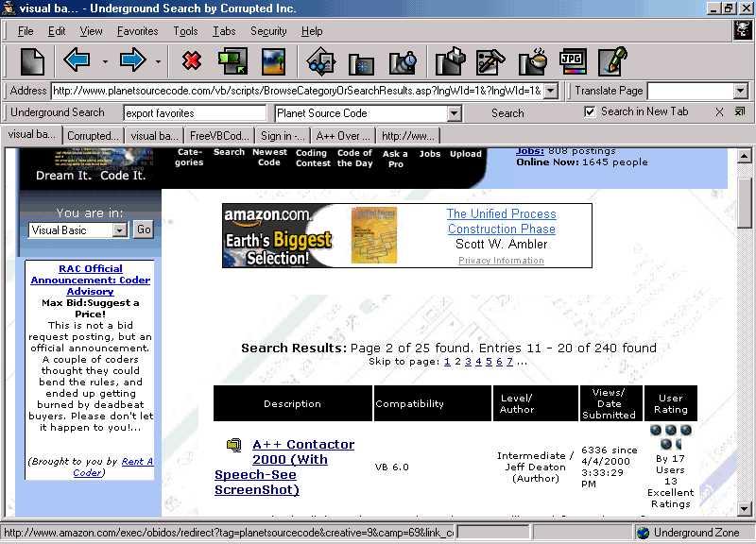The height and width of the screenshot is (544, 756).
Task: Click the new blank page toolbar icon
Action: (x=32, y=62)
